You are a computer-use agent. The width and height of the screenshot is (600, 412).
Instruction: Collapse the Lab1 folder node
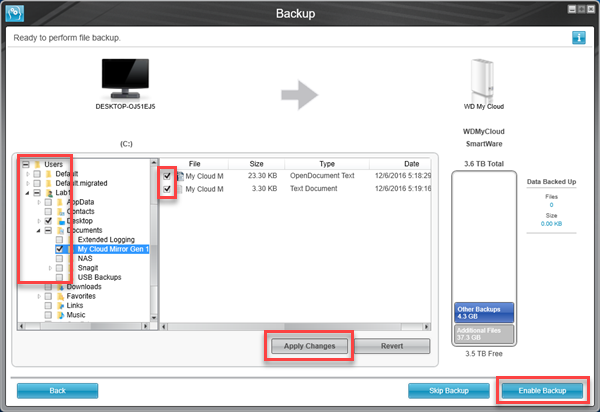[x=28, y=193]
